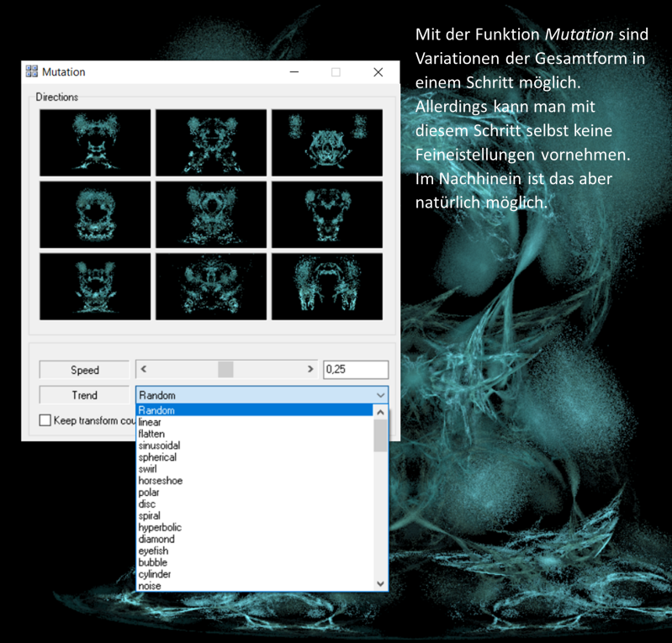Select the top-center mutation preview thumbnail
Screen dimensions: 672x643
(x=211, y=143)
